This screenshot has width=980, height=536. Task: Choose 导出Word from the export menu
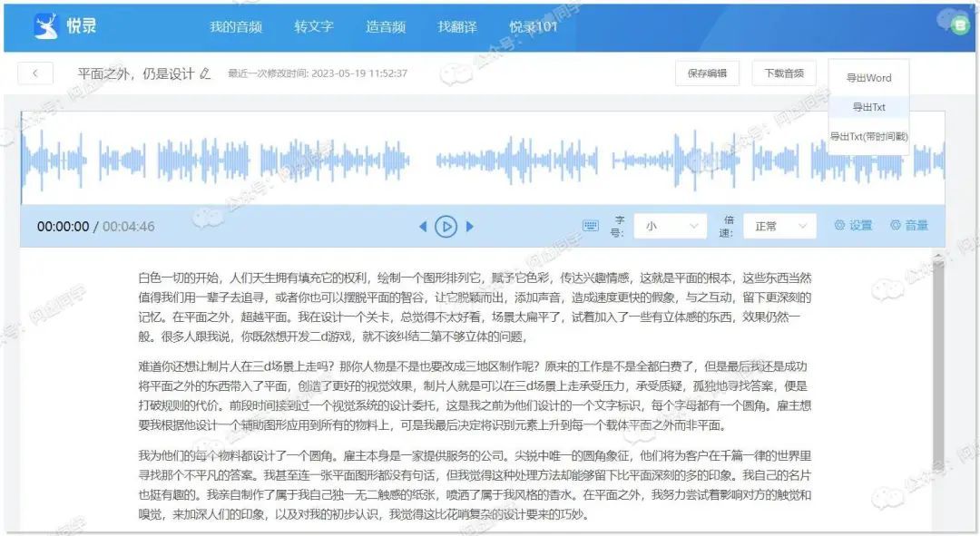(868, 78)
